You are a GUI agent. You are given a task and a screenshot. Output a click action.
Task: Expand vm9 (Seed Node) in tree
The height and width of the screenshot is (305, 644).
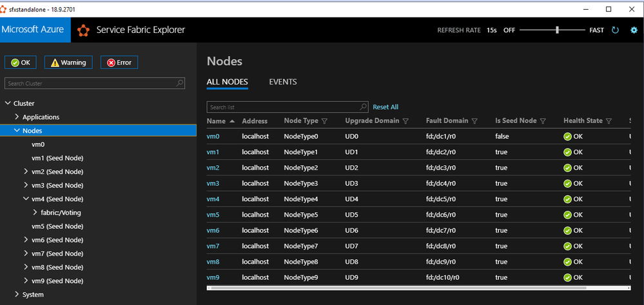pyautogui.click(x=26, y=280)
